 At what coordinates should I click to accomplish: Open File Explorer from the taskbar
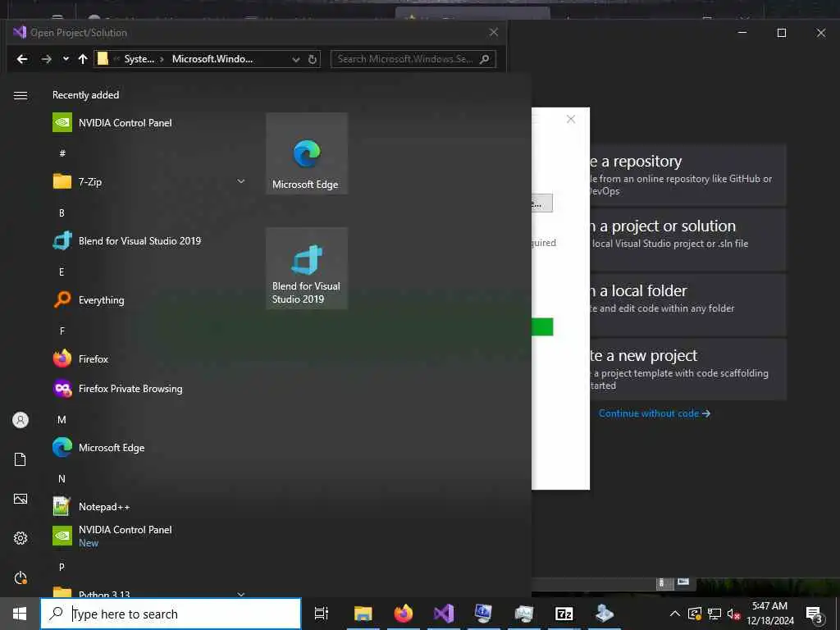point(363,614)
